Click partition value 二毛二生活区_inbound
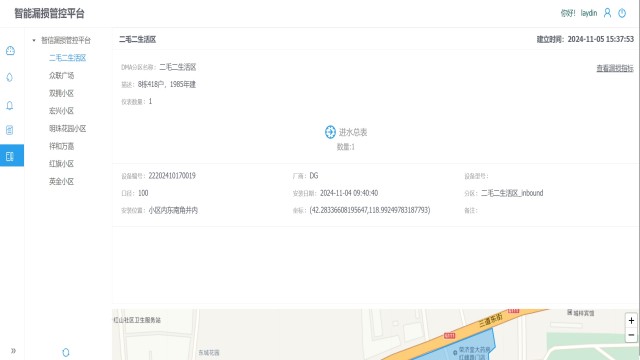Viewport: 640px width, 360px height. click(x=512, y=193)
